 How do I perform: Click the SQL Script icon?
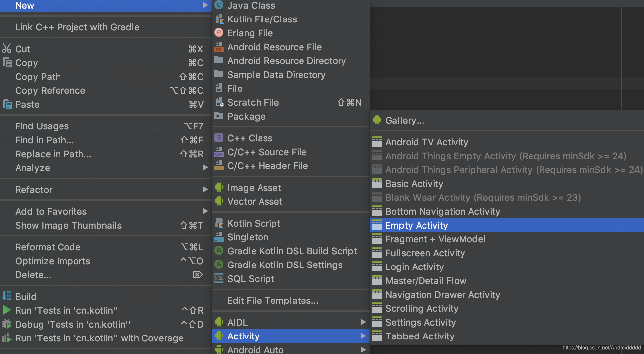pos(219,278)
